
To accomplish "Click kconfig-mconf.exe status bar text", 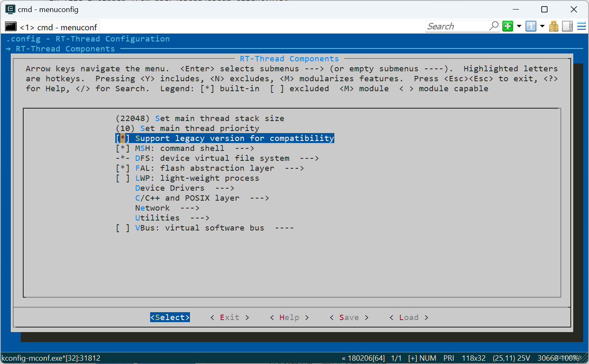I will 51,358.
